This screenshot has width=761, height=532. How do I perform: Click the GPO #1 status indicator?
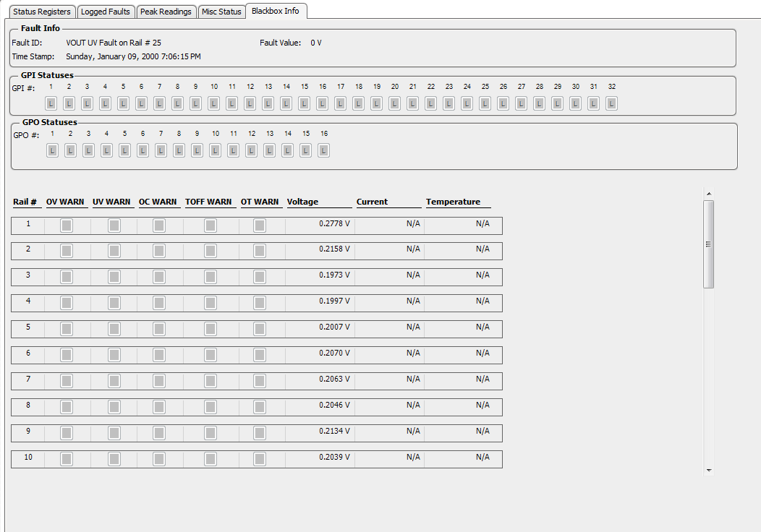tap(52, 150)
